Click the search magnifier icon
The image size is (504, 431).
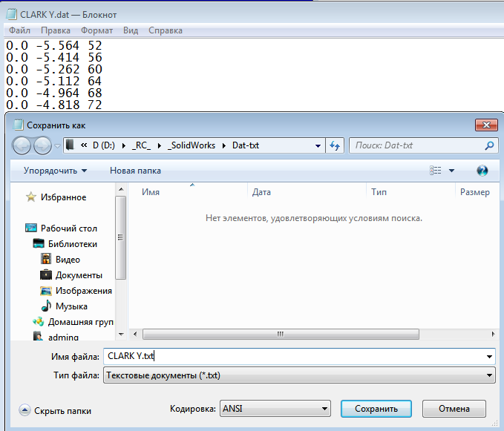(x=489, y=146)
